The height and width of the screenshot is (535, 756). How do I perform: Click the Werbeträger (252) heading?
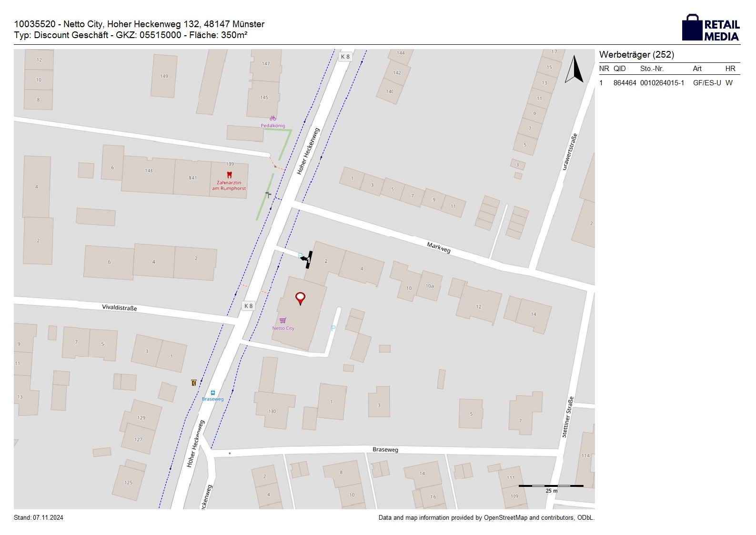point(636,55)
